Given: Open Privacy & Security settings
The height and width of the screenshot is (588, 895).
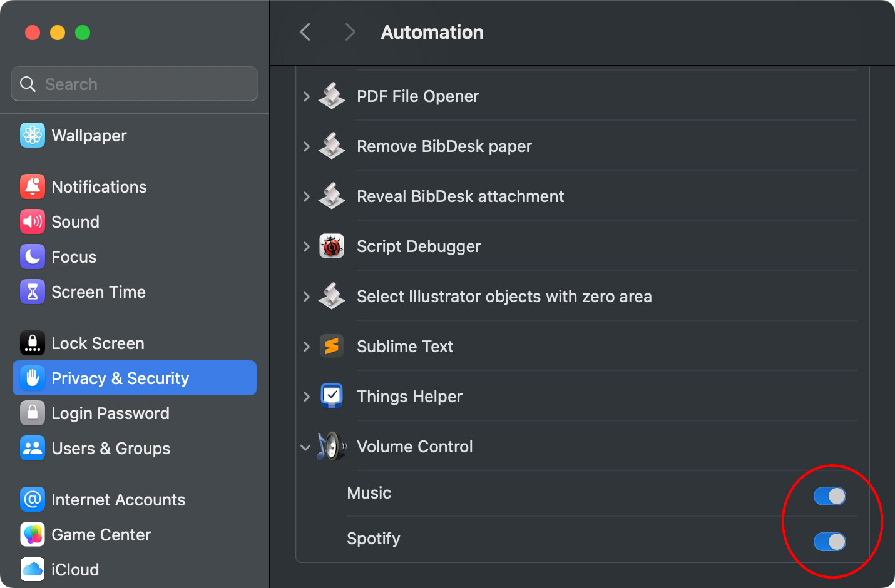Looking at the screenshot, I should coord(120,378).
